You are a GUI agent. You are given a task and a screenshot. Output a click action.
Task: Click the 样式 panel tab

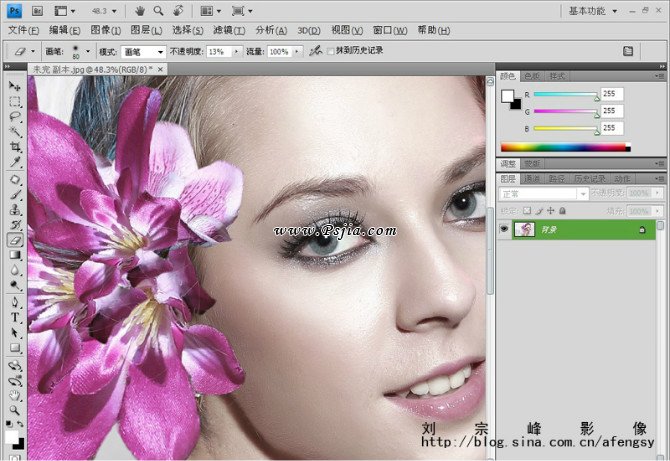pyautogui.click(x=556, y=76)
